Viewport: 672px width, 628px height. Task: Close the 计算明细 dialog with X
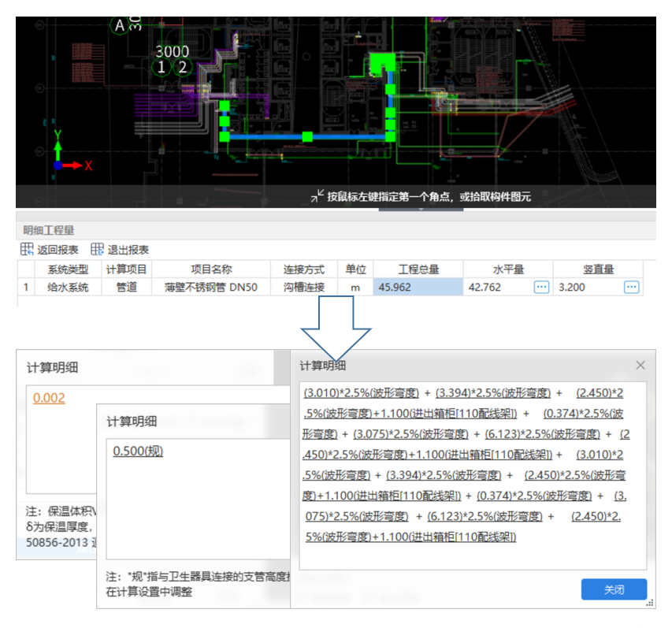point(640,366)
